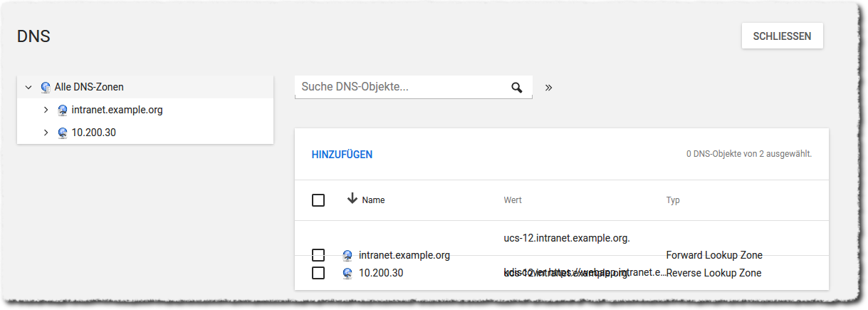The height and width of the screenshot is (310, 868).
Task: Click HINZUFÜGEN to add DNS object
Action: (x=342, y=155)
